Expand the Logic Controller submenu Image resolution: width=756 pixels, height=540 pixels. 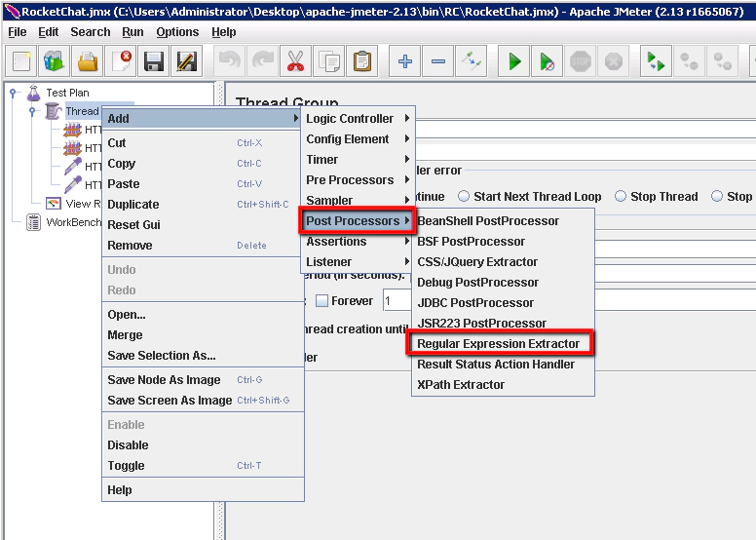[358, 119]
